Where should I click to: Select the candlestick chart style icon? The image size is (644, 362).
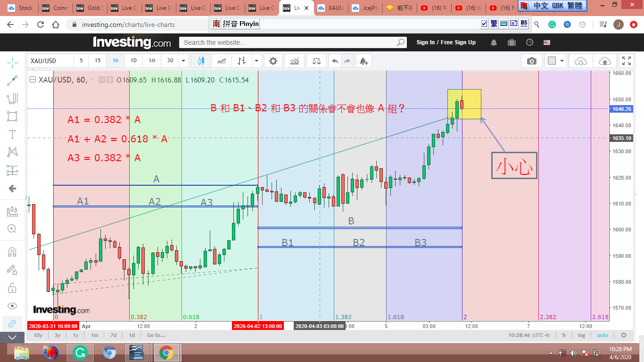[202, 61]
